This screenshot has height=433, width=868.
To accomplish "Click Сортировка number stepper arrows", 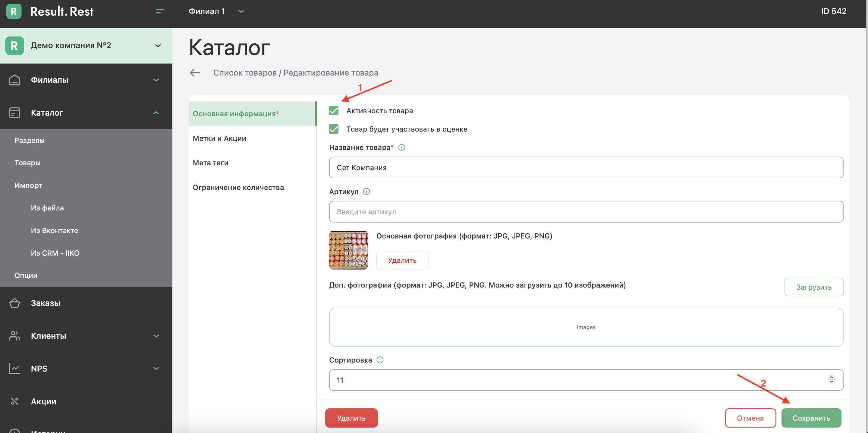I will [x=831, y=379].
